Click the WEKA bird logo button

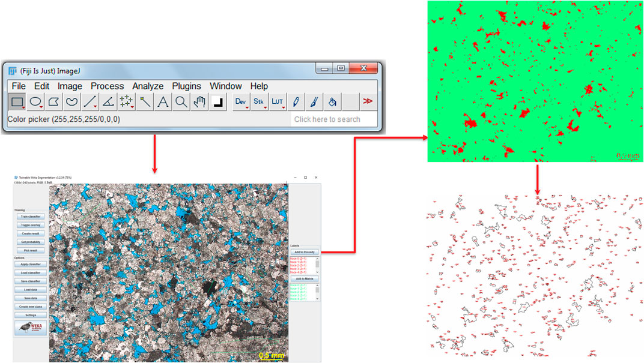31,328
